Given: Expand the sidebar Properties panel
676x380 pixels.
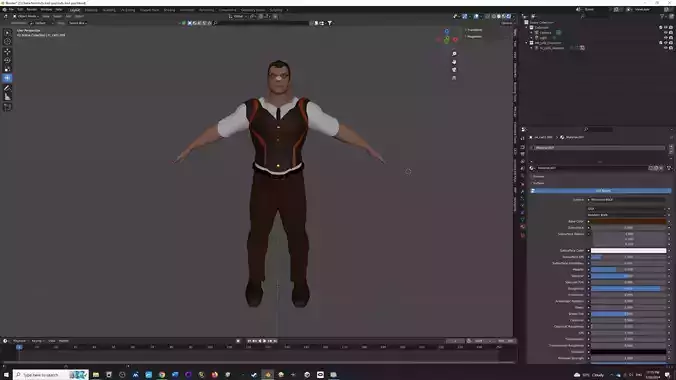Looking at the screenshot, I should (x=474, y=37).
